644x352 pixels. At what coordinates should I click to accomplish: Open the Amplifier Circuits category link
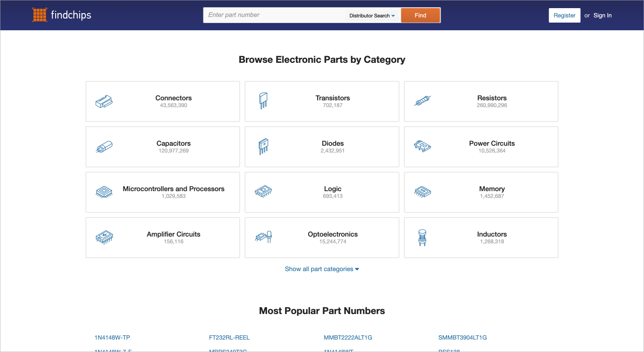point(174,234)
